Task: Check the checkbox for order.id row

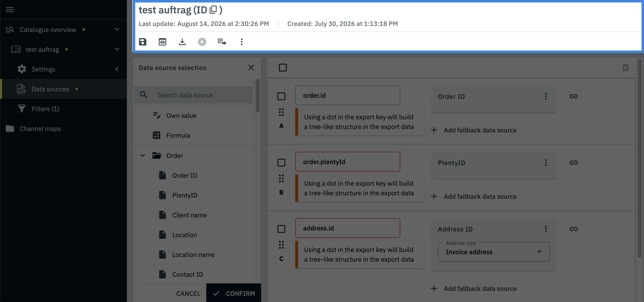Action: point(281,96)
